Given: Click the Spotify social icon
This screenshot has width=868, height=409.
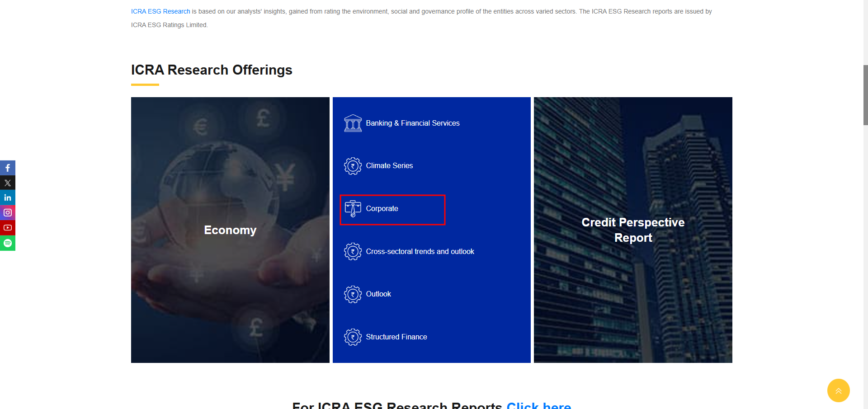Looking at the screenshot, I should [8, 243].
